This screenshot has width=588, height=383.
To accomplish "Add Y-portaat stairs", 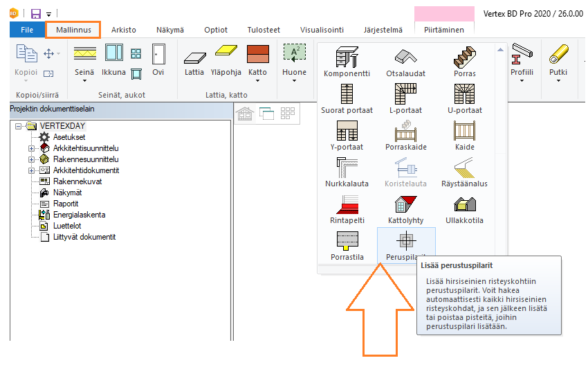I will 347,135.
